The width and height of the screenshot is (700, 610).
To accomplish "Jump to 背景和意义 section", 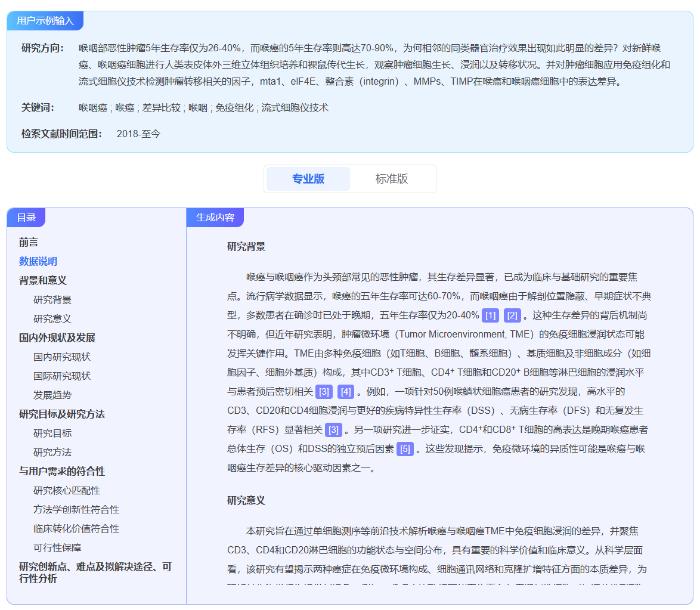I will pyautogui.click(x=43, y=280).
